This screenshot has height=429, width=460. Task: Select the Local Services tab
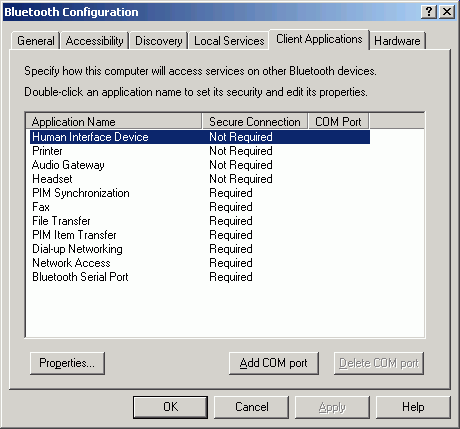pyautogui.click(x=229, y=41)
